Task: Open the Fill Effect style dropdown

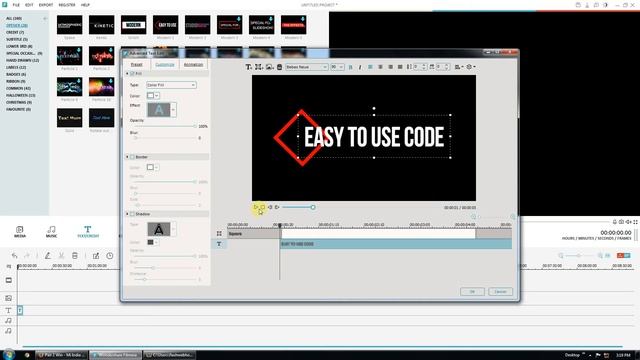Action: pyautogui.click(x=174, y=109)
